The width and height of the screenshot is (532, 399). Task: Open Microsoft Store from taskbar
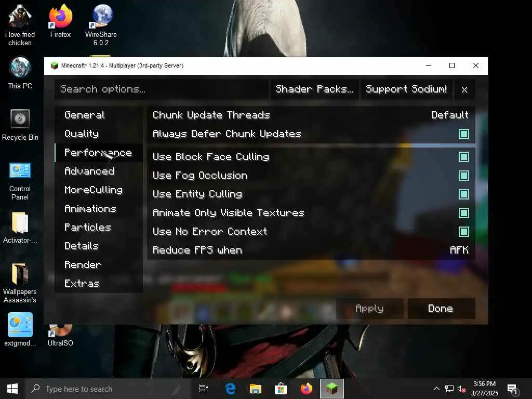281,389
